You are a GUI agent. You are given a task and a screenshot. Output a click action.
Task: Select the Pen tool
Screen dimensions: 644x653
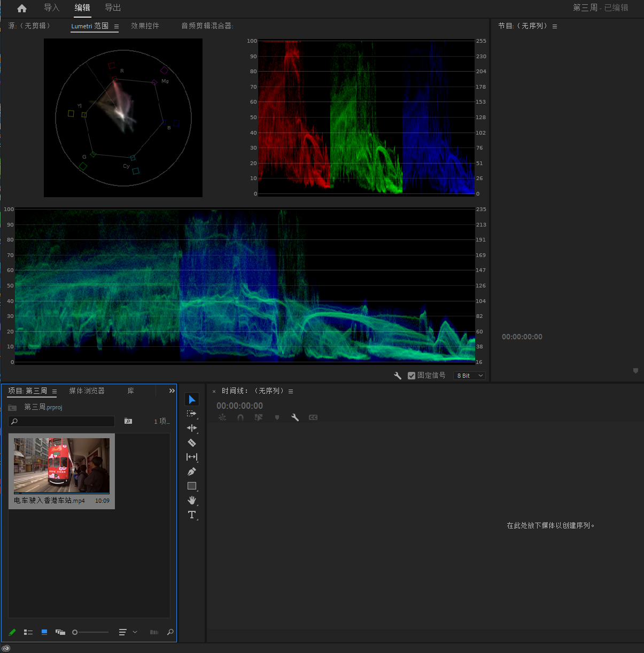192,471
